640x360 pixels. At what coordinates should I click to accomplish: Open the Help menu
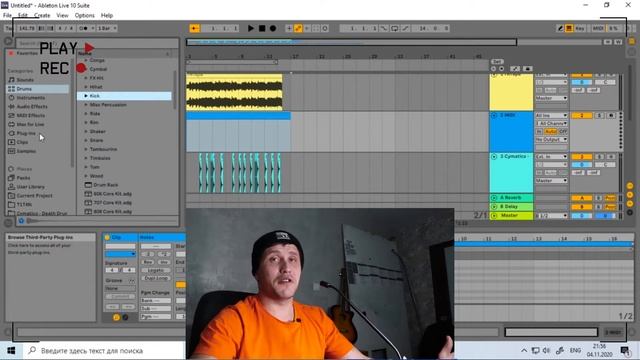coord(107,16)
